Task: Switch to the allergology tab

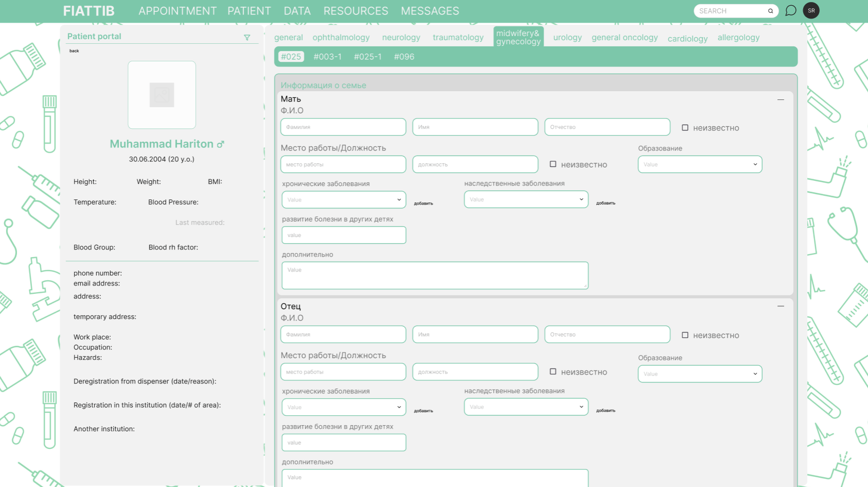Action: click(x=738, y=38)
